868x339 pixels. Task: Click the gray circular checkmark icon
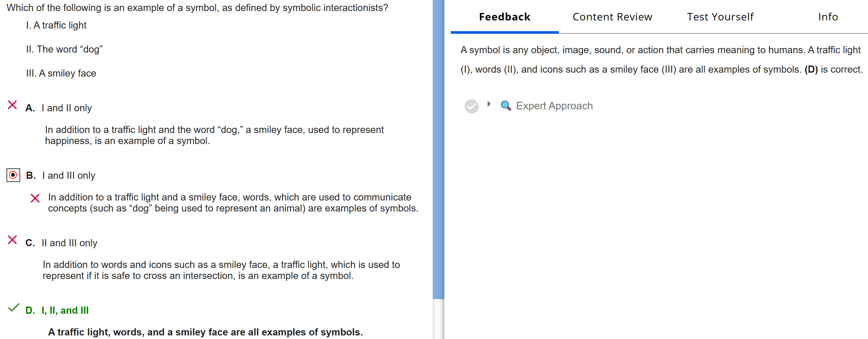tap(471, 106)
